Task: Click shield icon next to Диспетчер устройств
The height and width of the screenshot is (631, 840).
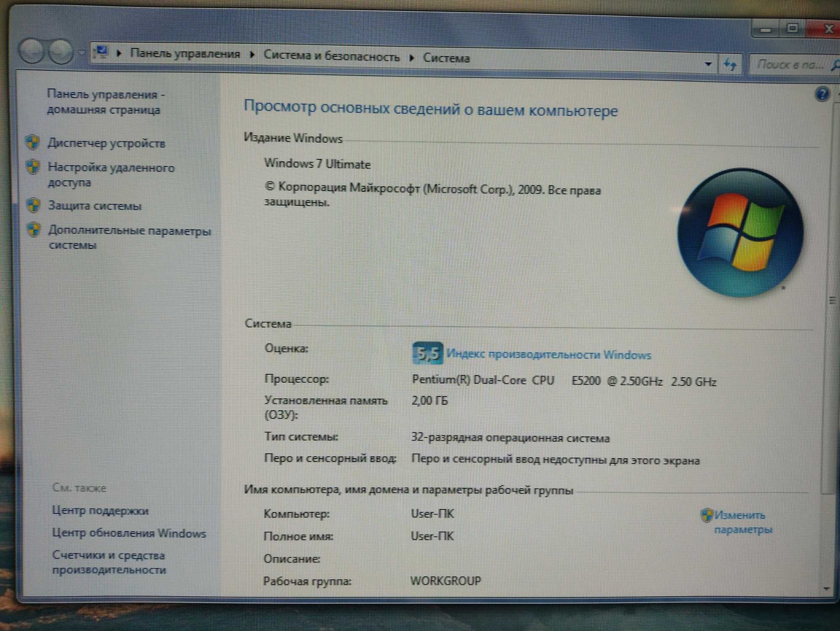Action: click(x=33, y=142)
